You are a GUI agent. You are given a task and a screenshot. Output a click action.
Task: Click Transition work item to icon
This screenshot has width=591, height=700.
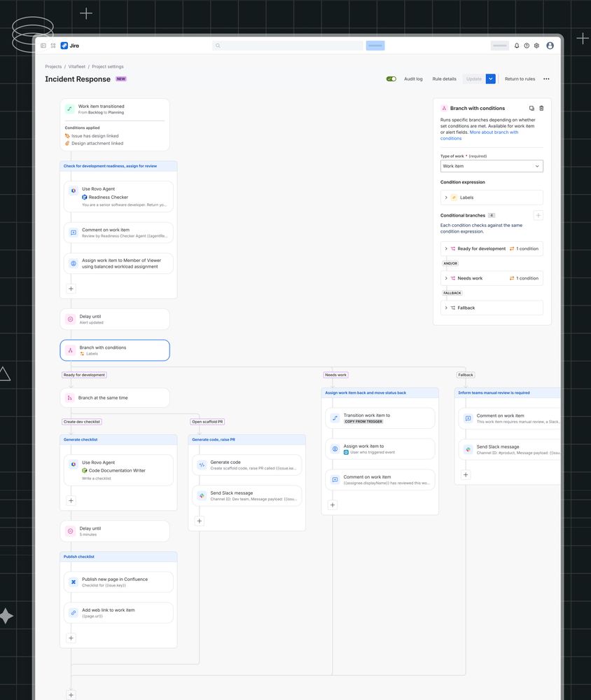(335, 418)
